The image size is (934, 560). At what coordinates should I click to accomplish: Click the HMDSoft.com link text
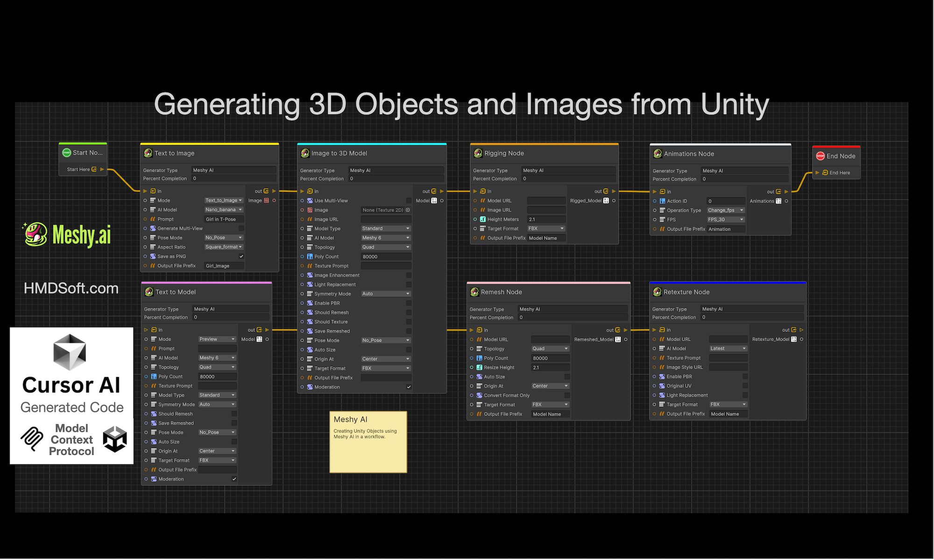pyautogui.click(x=71, y=288)
